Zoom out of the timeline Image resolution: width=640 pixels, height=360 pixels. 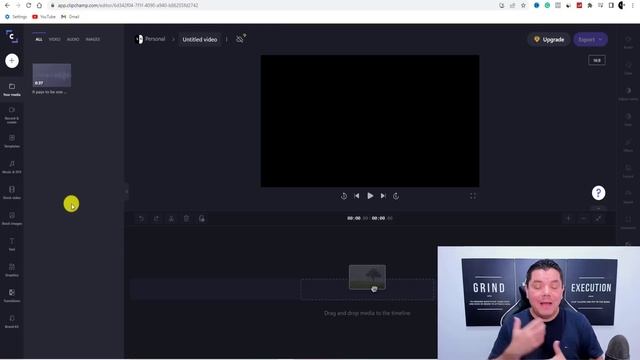(583, 218)
